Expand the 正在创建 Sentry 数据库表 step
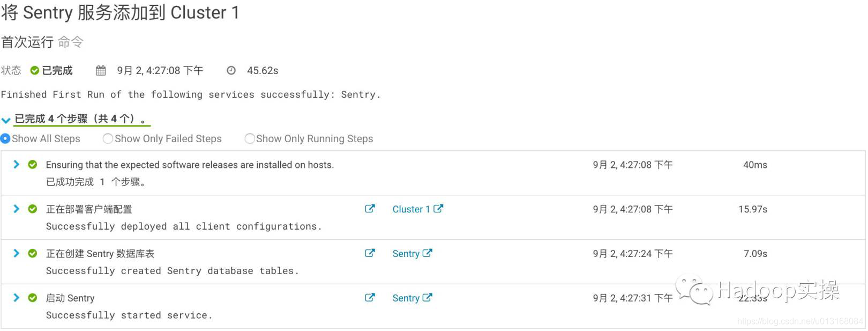The image size is (868, 331). click(16, 253)
